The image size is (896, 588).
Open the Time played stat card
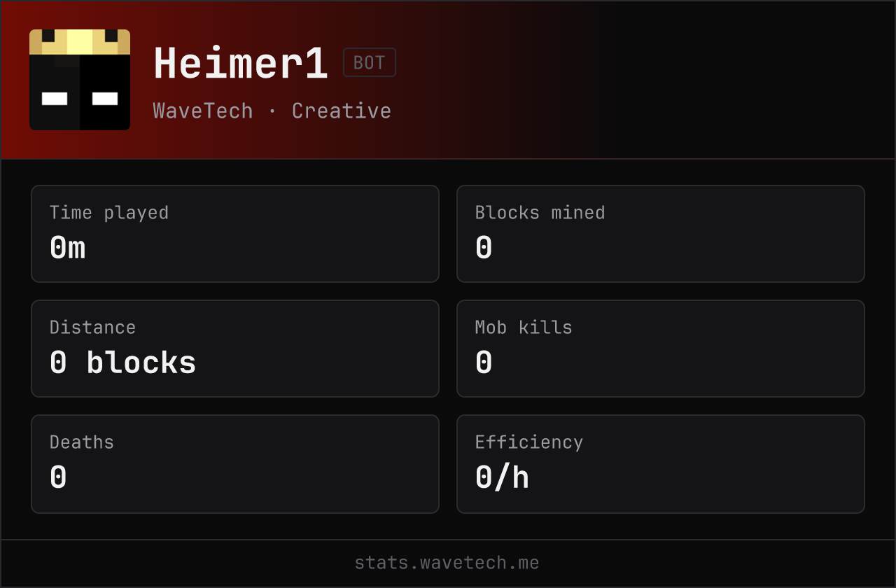tap(235, 234)
